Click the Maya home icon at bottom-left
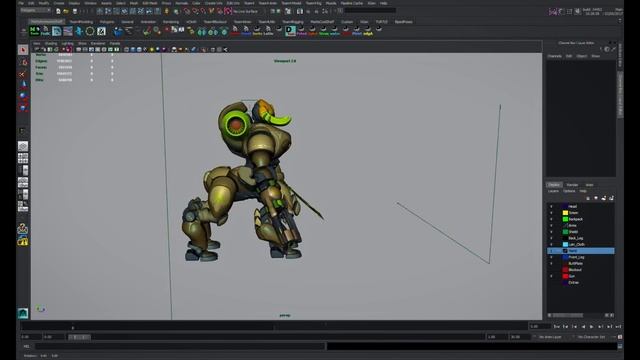The width and height of the screenshot is (640, 360). 23,313
